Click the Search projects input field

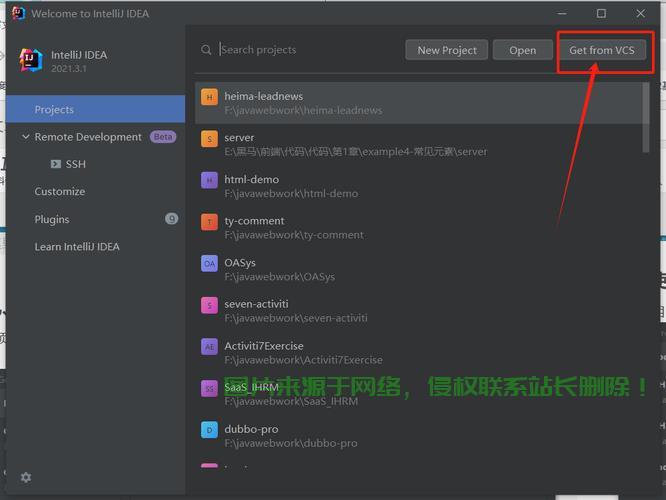300,50
